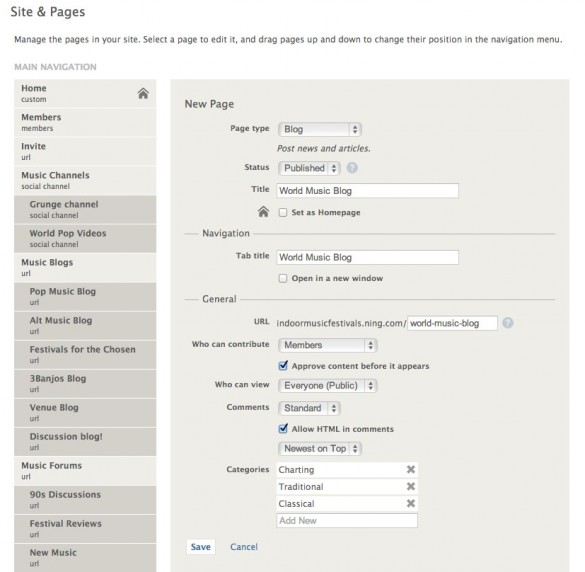Click the house icon beside Set as Homepage
Screen dimensions: 585x572
pyautogui.click(x=263, y=212)
